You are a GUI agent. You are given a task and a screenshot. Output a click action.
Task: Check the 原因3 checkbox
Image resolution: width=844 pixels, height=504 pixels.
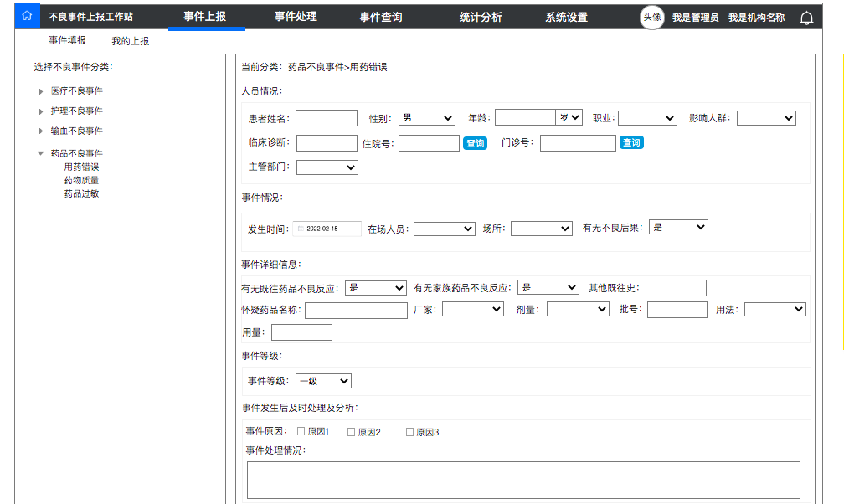(x=409, y=432)
